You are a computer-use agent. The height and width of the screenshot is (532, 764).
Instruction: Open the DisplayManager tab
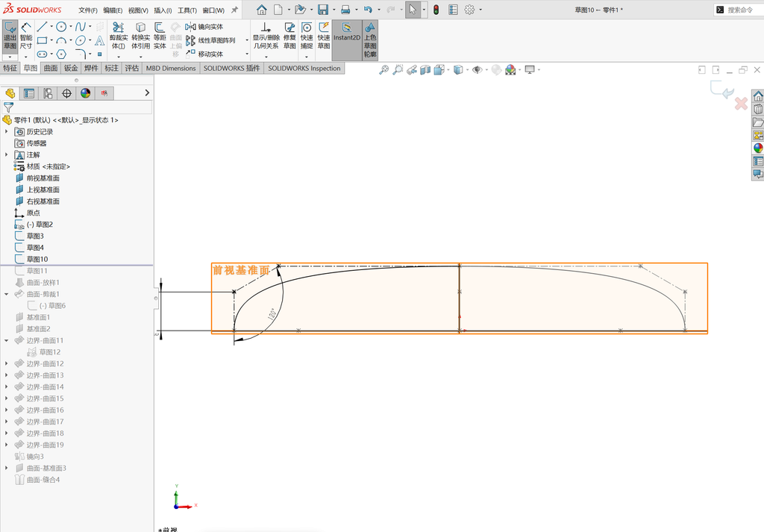click(86, 93)
